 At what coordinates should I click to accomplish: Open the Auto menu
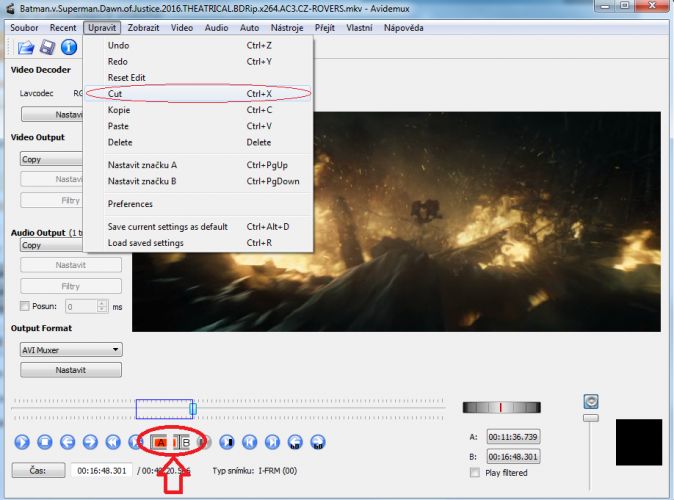pos(249,28)
